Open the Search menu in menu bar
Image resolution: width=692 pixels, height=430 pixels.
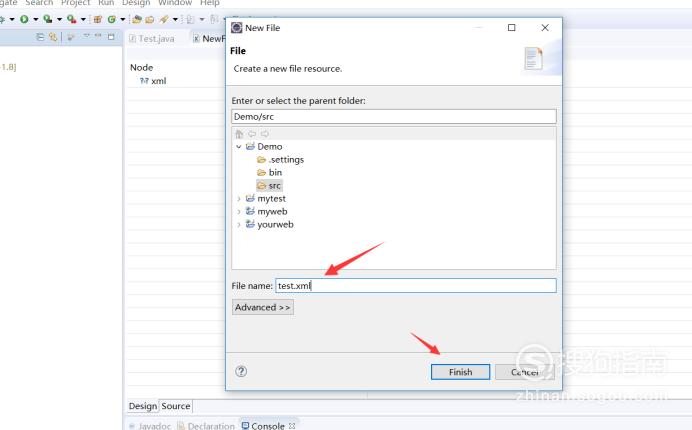(x=39, y=3)
